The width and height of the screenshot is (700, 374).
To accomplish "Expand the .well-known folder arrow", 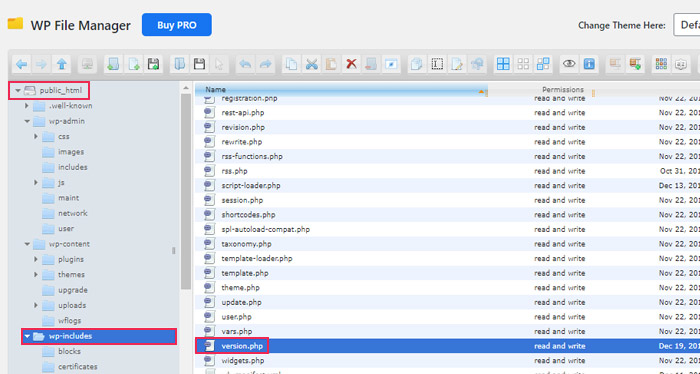I will coord(27,106).
